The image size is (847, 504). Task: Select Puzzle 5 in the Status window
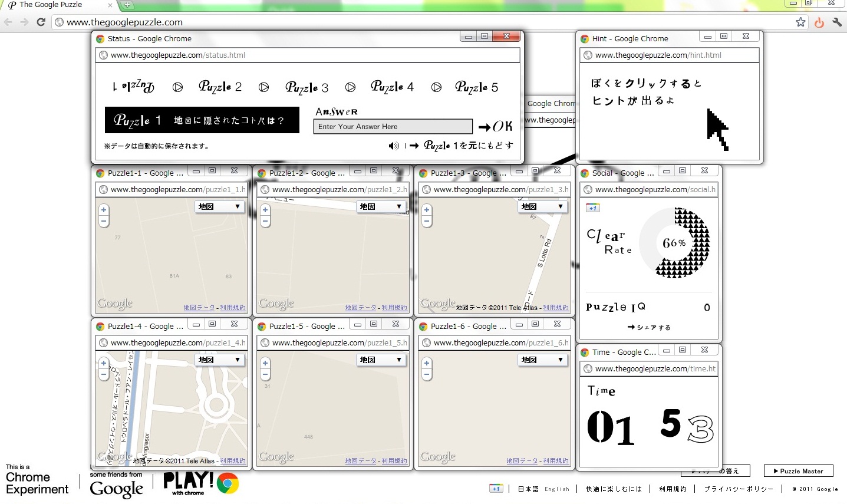click(477, 87)
